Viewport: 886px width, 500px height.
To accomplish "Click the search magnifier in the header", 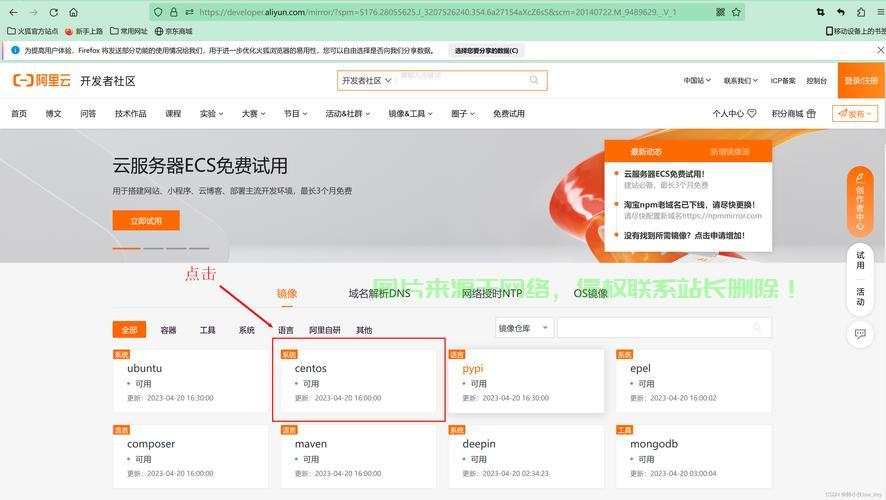I will click(534, 80).
